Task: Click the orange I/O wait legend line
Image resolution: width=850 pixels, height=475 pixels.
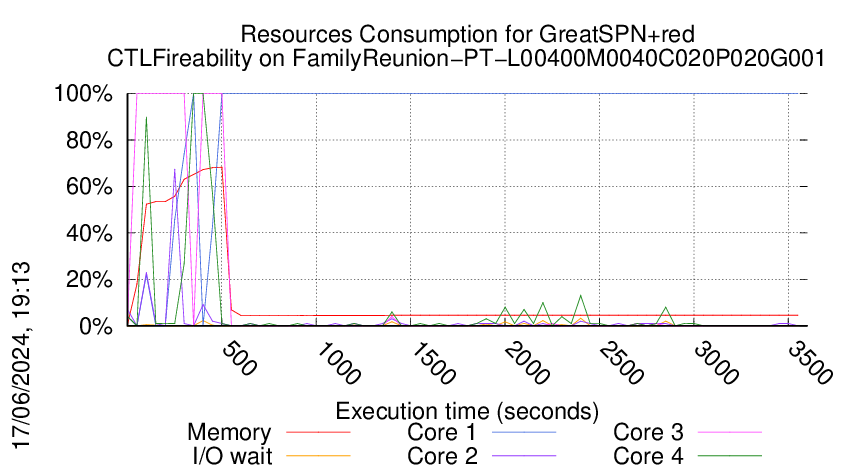Action: [x=318, y=456]
